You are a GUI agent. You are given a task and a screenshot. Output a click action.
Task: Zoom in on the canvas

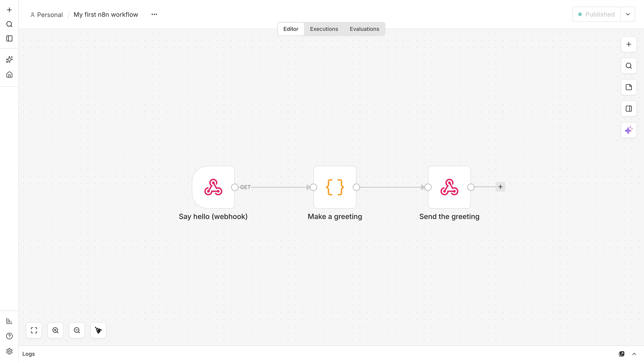pyautogui.click(x=55, y=330)
